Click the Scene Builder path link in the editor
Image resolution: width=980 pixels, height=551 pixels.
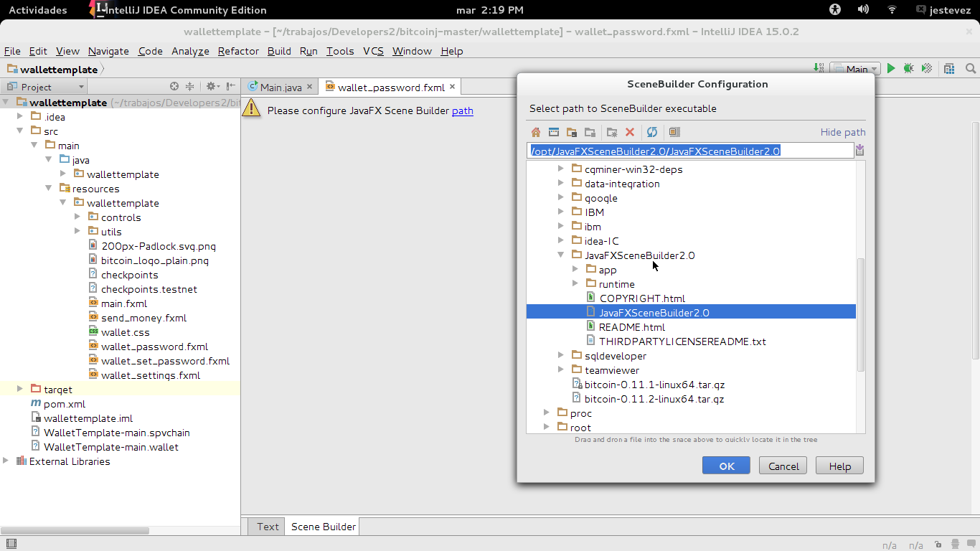pyautogui.click(x=463, y=110)
